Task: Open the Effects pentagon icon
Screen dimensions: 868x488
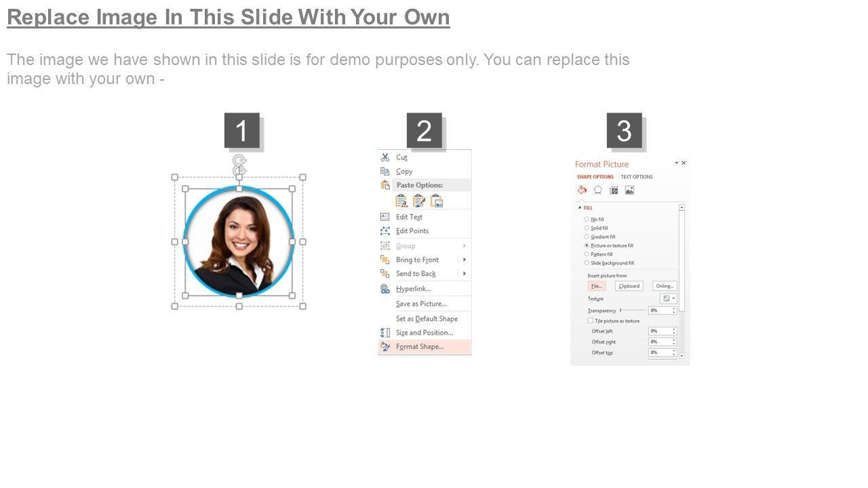Action: [597, 190]
